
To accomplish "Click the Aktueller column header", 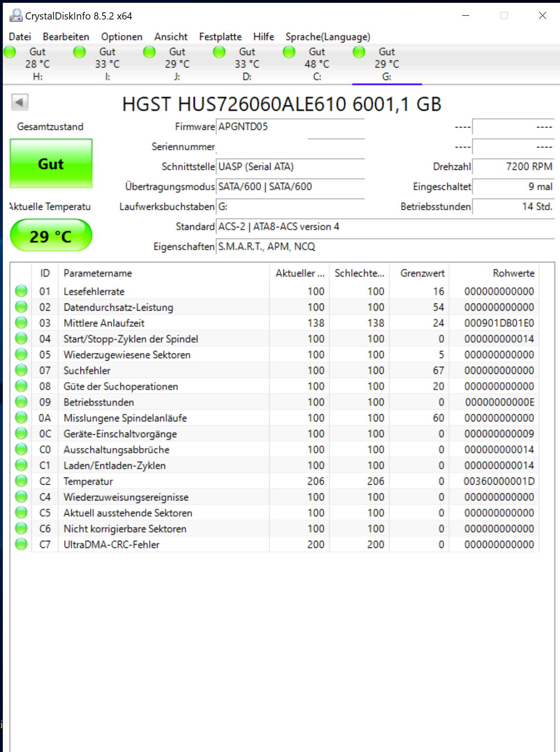I will pyautogui.click(x=299, y=273).
